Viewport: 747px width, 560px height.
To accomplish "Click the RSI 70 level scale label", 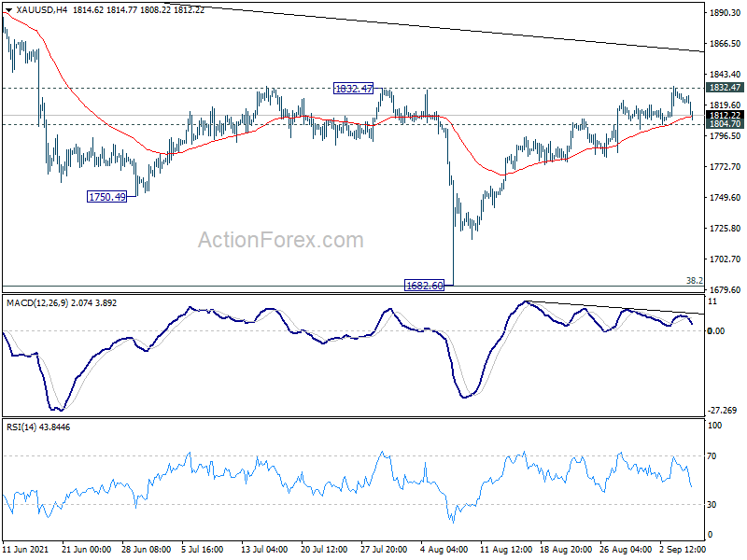I will tap(712, 456).
